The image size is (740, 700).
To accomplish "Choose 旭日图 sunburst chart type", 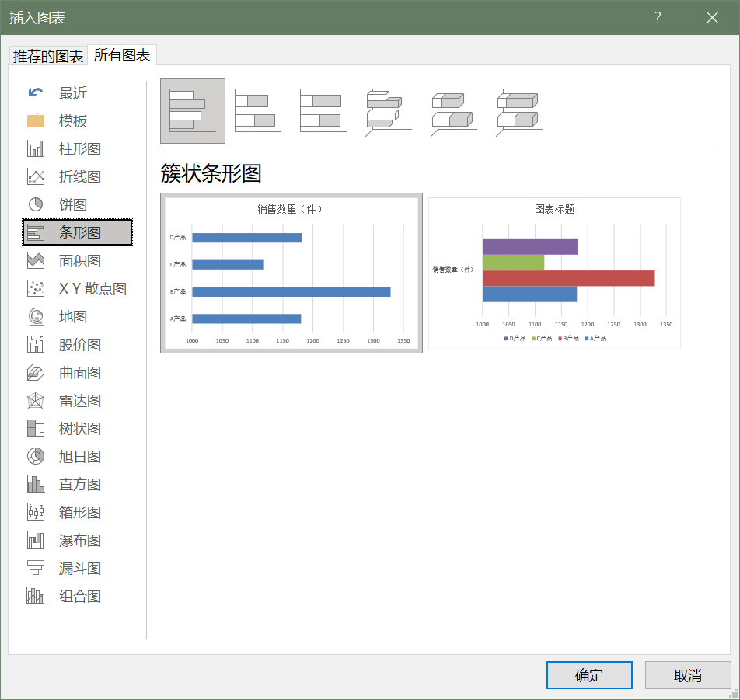I will click(79, 457).
